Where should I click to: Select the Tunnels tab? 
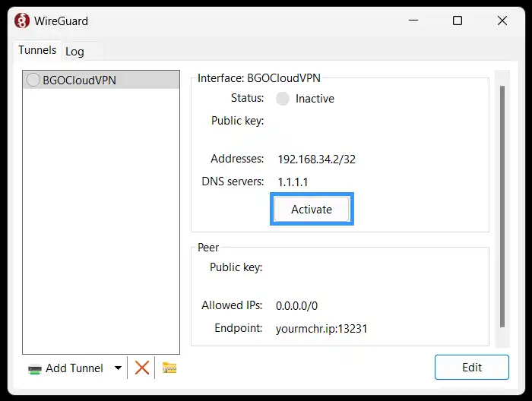[37, 50]
